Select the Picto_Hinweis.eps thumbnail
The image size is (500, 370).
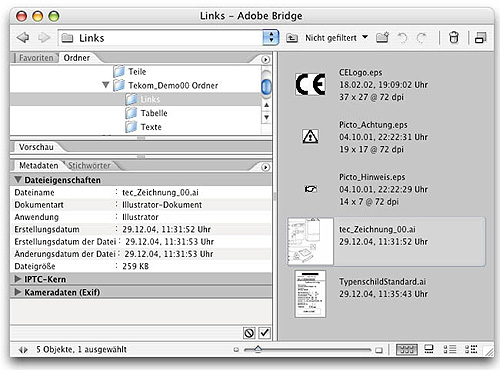[x=311, y=189]
